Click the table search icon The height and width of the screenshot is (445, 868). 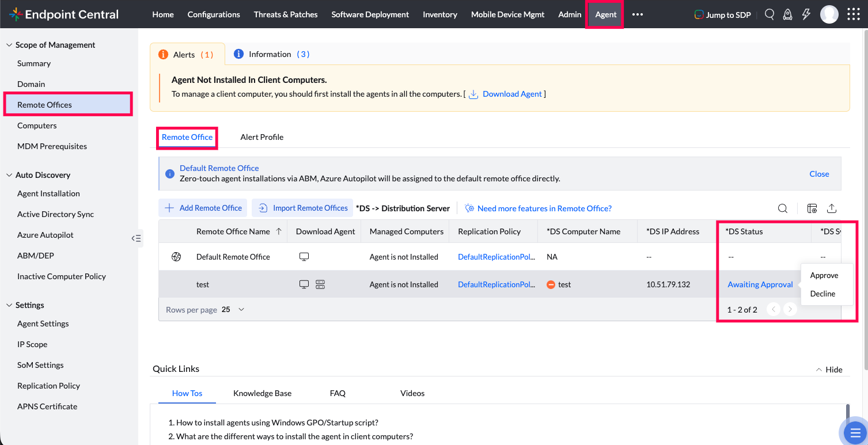(783, 208)
